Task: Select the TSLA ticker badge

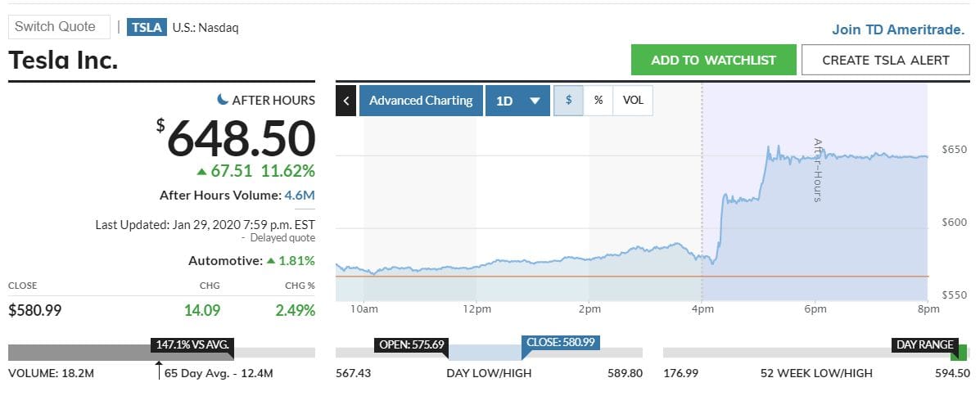Action: pyautogui.click(x=147, y=28)
